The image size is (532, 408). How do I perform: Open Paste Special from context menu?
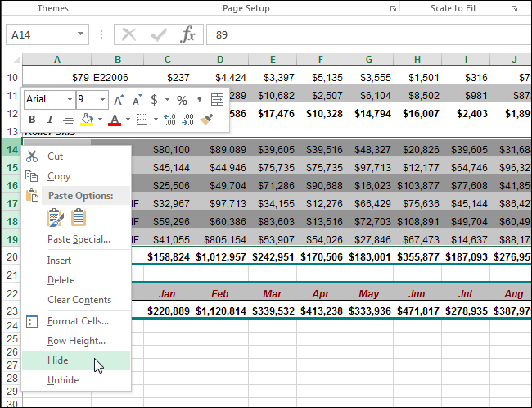click(79, 239)
